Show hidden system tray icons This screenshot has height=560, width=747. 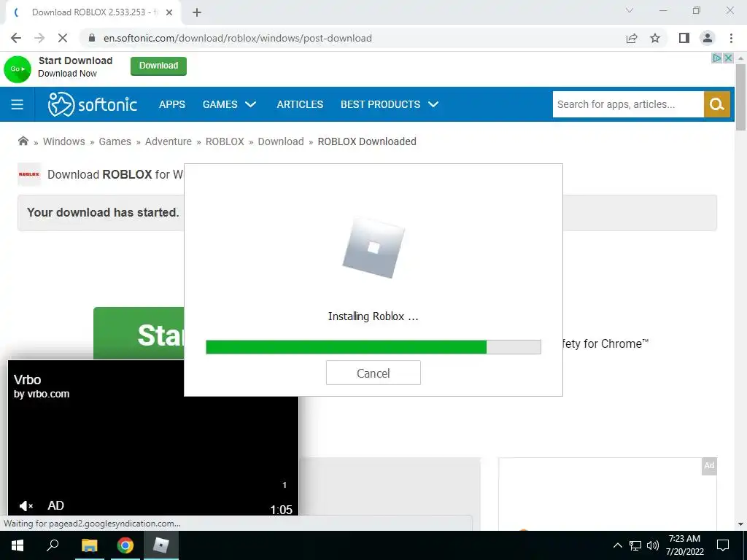pos(617,545)
